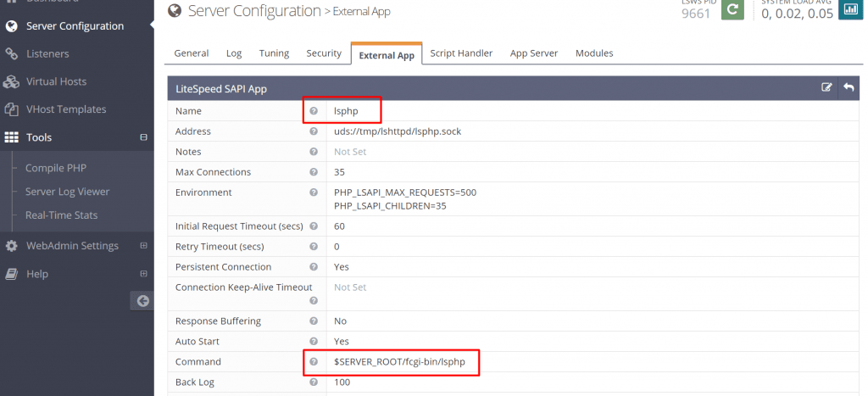Click the Max Connections value 35
This screenshot has width=868, height=396.
click(339, 172)
